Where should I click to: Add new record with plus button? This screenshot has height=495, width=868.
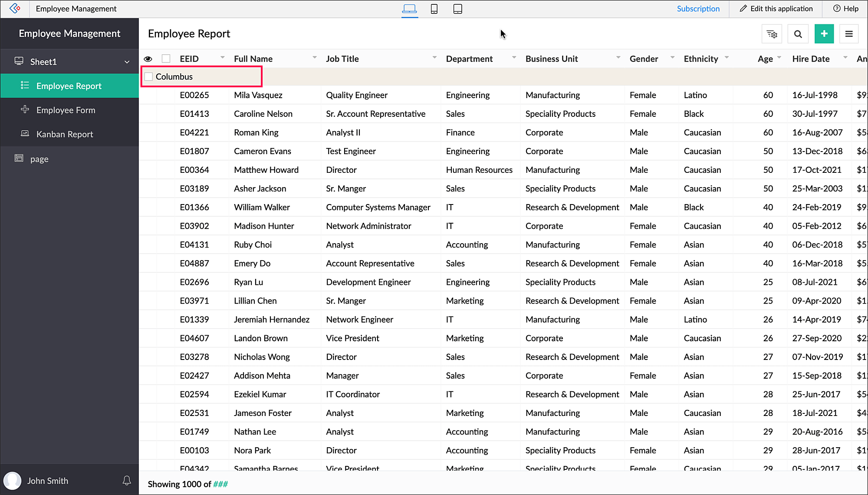[824, 34]
